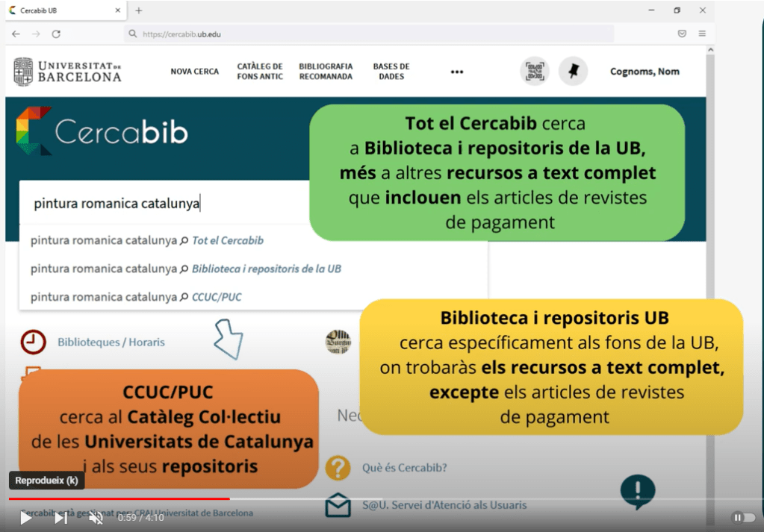This screenshot has width=764, height=532.
Task: Unmute the video sound
Action: 96,518
